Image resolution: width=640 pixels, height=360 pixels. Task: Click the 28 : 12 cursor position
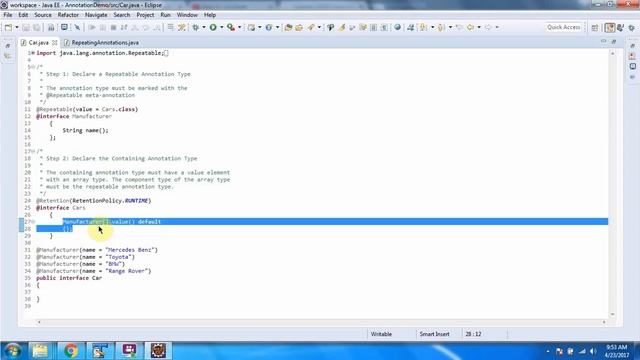coord(473,334)
